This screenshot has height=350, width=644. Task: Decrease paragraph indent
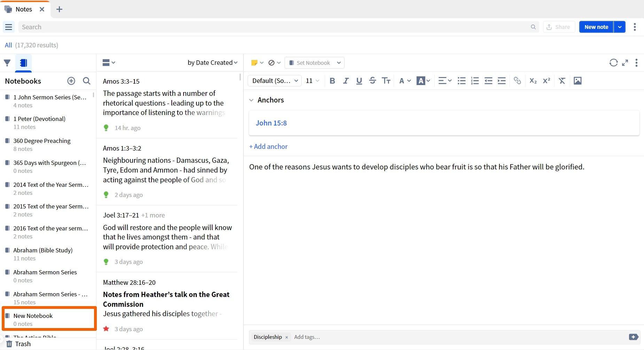[x=488, y=81]
